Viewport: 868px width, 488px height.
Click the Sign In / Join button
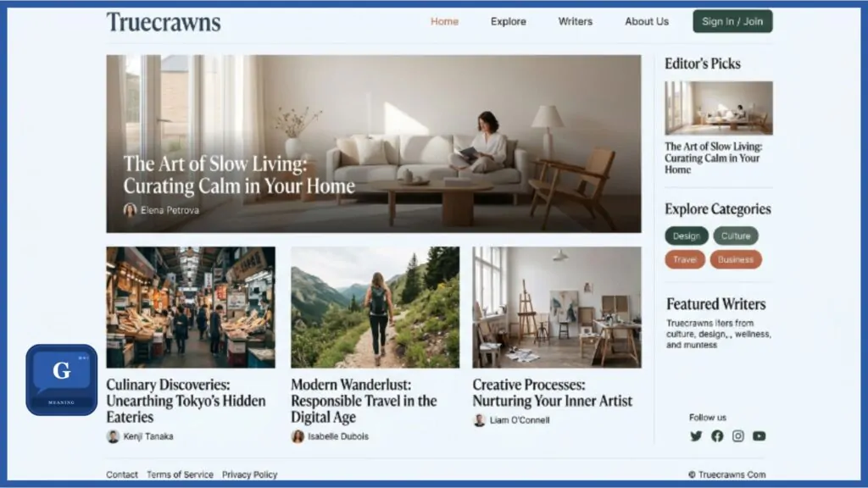click(x=732, y=21)
